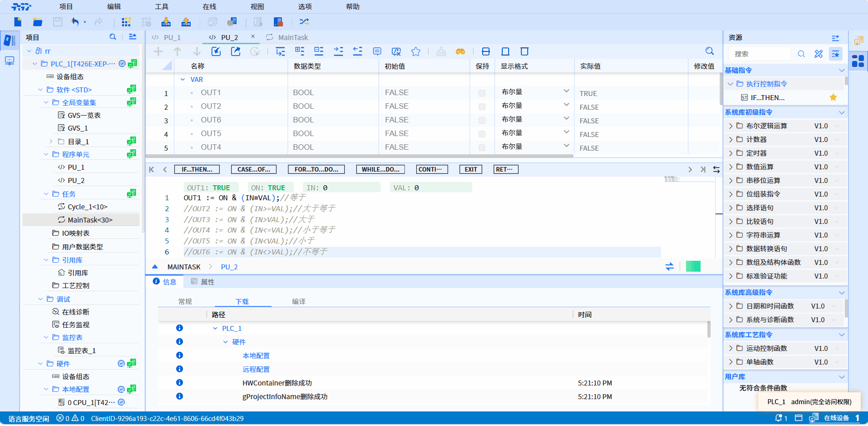The height and width of the screenshot is (426, 868).
Task: Open the 工具 menu
Action: click(x=161, y=7)
